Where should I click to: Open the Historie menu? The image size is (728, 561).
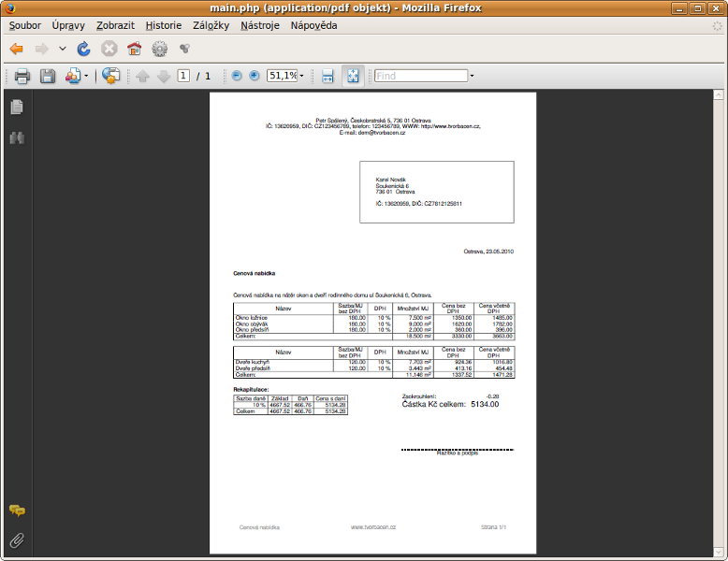[x=164, y=25]
